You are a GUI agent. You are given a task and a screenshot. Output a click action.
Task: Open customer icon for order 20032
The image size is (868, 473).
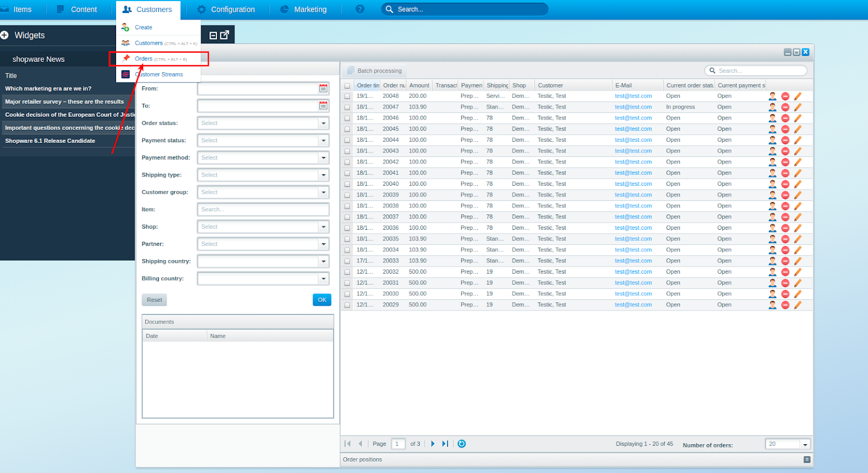click(773, 272)
